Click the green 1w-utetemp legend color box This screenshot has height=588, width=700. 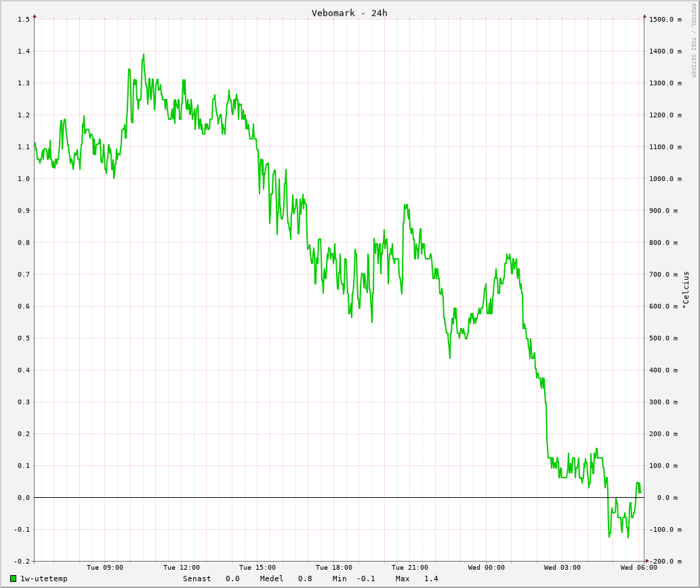point(13,579)
